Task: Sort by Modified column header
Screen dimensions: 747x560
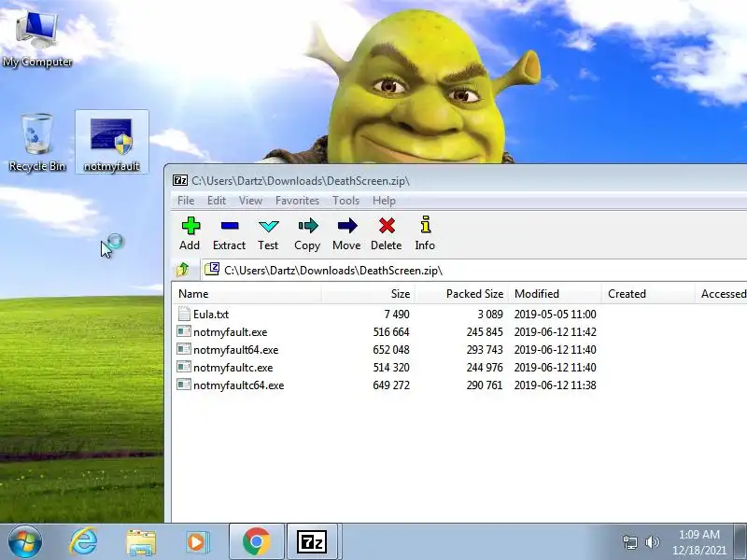Action: [555, 294]
